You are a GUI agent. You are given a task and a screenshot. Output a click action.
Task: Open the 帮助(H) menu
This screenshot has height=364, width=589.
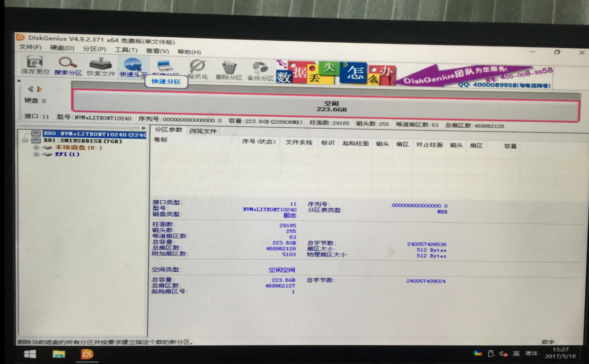click(x=189, y=52)
